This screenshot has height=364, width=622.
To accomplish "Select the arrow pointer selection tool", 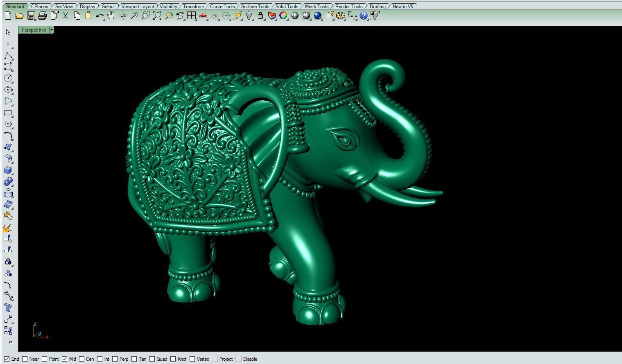I will coord(8,32).
